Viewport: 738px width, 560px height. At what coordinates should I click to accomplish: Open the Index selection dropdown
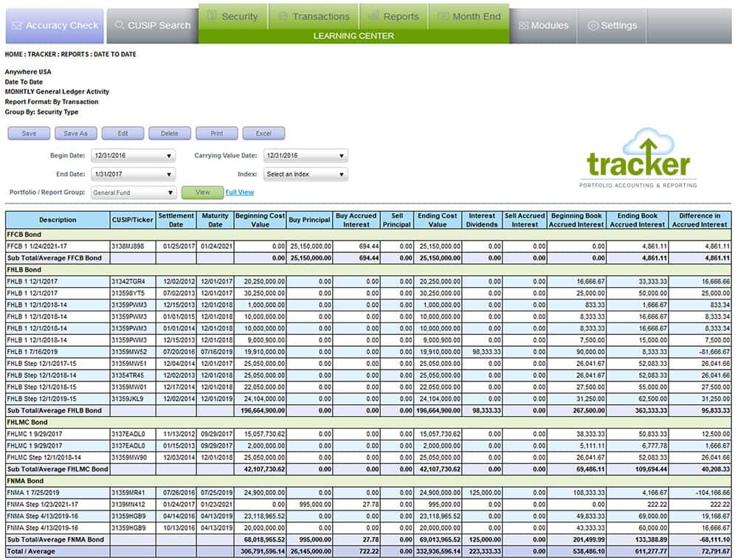pos(305,174)
